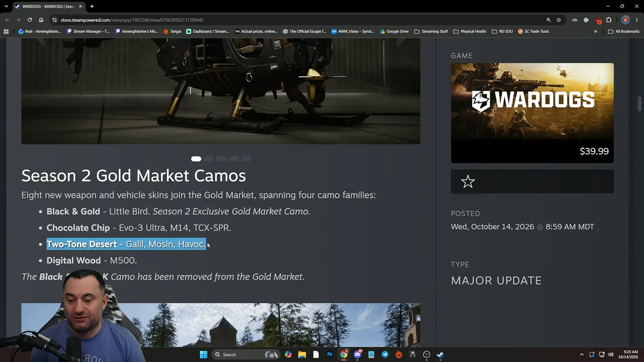
Task: Open the Chrome three-dot menu
Action: [x=637, y=20]
